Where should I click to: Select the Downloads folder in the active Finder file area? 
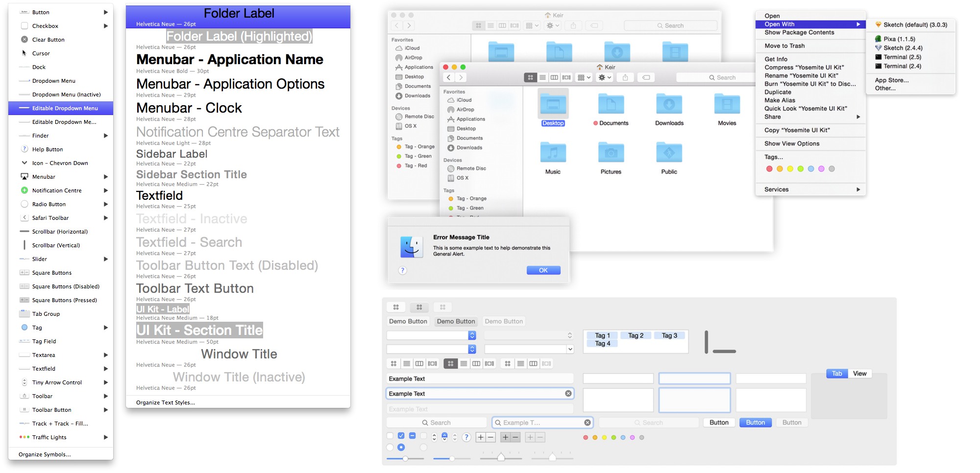(x=669, y=104)
